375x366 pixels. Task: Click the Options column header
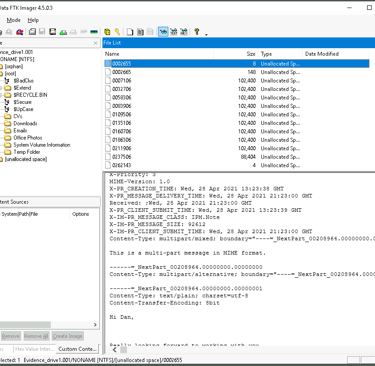click(80, 214)
